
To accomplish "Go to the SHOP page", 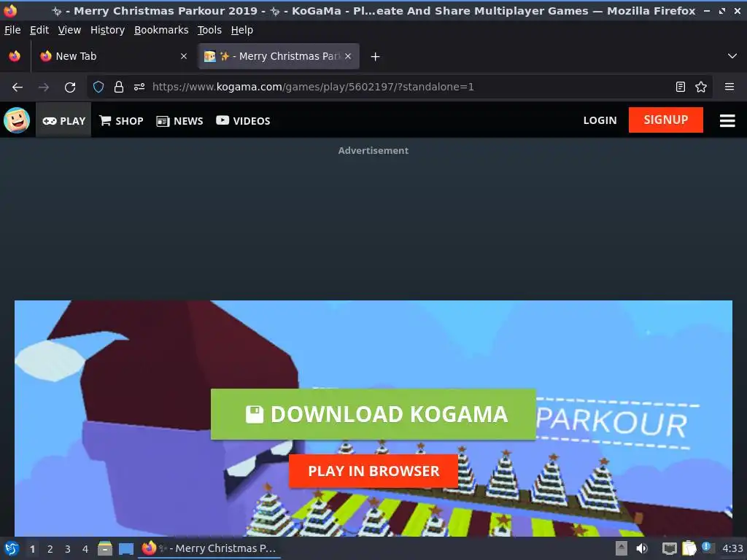I will (x=121, y=121).
